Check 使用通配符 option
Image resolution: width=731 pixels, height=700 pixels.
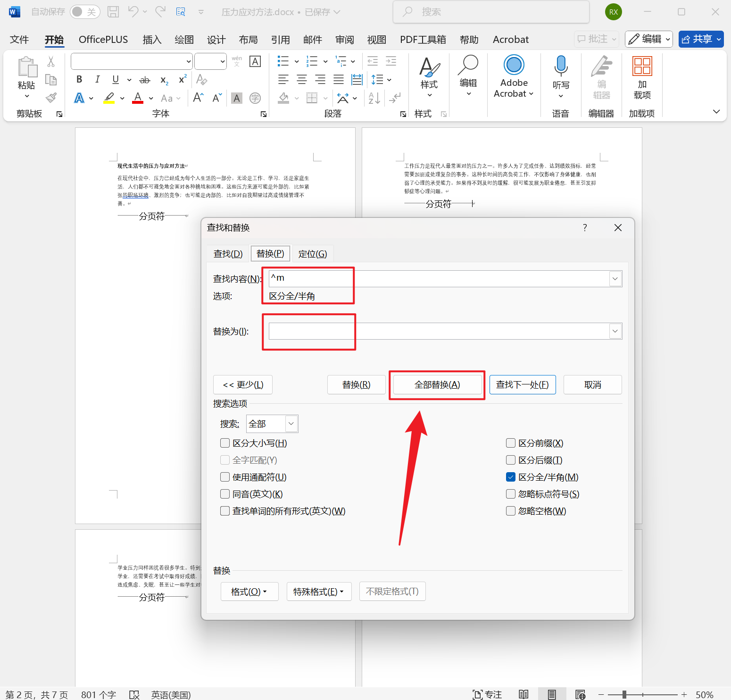pyautogui.click(x=225, y=477)
